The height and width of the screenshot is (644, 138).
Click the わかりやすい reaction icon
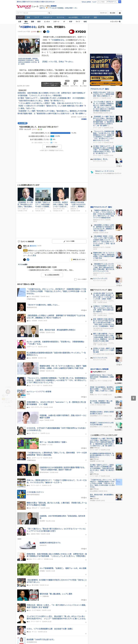[x=74, y=83]
